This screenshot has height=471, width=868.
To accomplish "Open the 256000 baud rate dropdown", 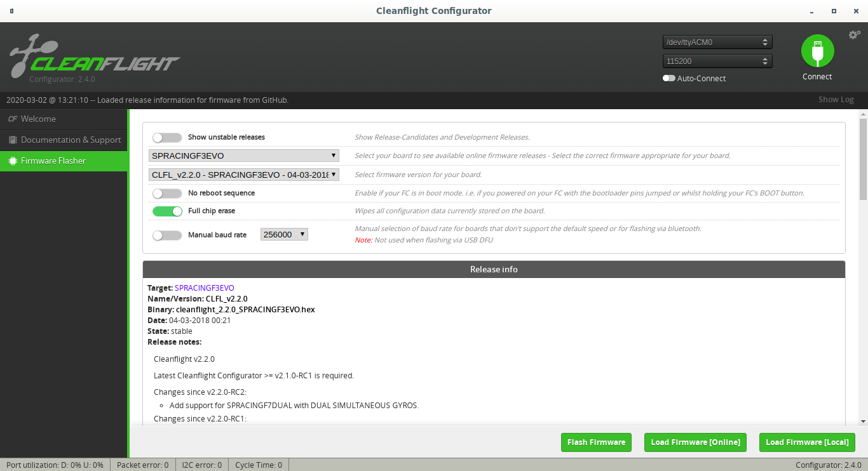I will point(284,235).
